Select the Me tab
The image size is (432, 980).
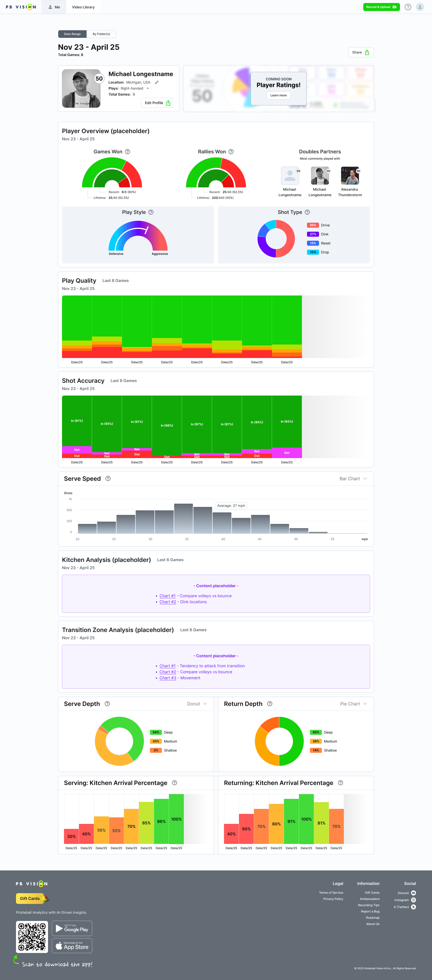click(x=54, y=7)
